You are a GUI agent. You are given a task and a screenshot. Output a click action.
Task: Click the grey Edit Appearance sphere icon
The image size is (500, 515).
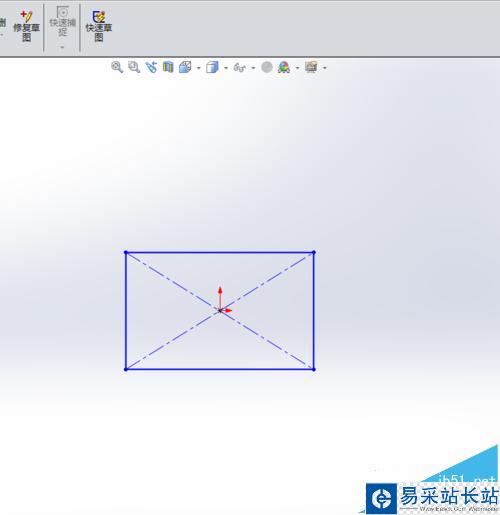267,67
